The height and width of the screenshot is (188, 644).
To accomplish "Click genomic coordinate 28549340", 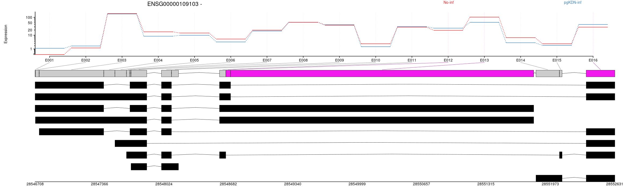I will (293, 184).
